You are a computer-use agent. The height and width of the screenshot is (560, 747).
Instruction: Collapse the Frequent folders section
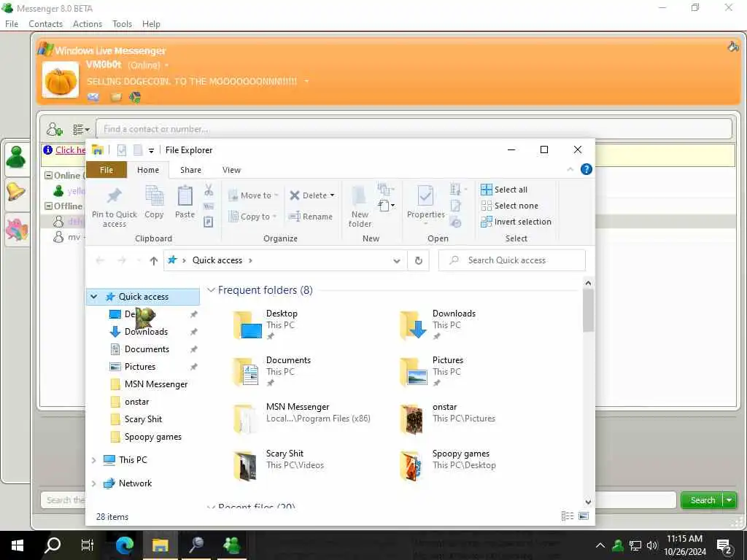click(211, 290)
